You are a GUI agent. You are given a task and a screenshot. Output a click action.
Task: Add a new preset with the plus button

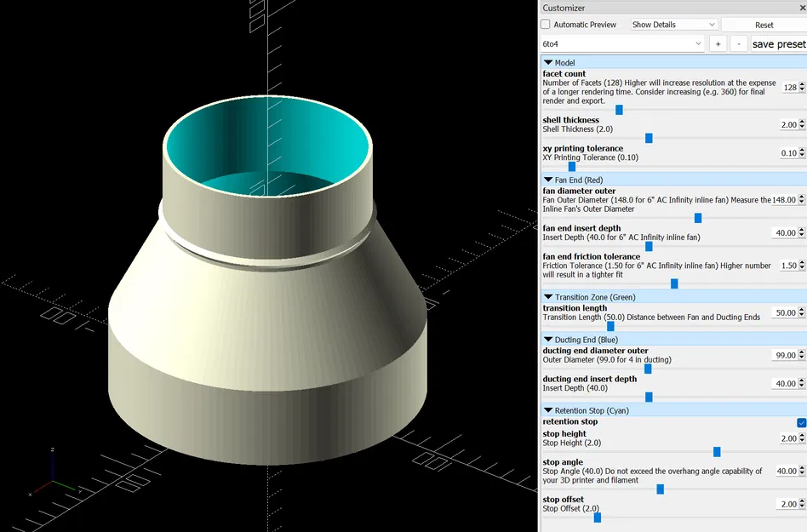(x=718, y=43)
